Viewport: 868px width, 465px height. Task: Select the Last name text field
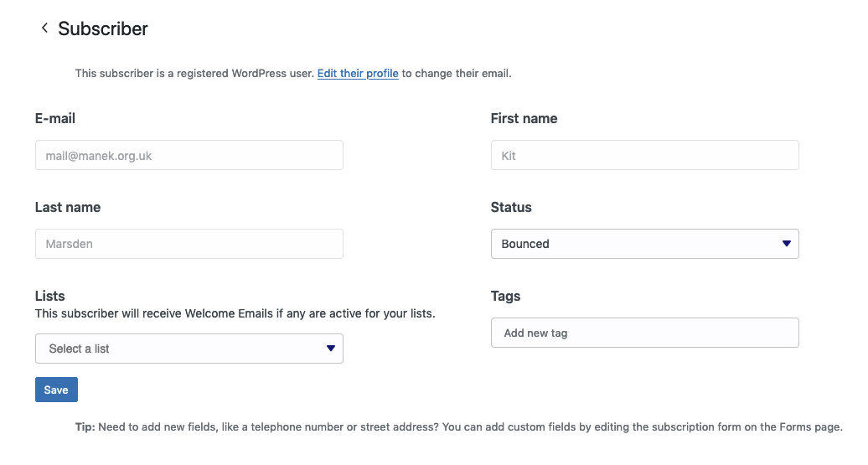click(x=189, y=244)
